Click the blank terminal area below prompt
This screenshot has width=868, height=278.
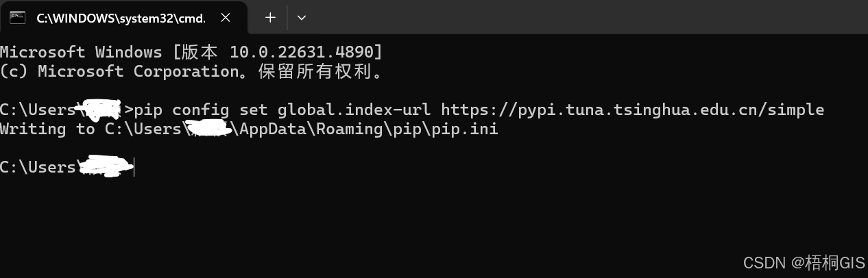[411, 219]
